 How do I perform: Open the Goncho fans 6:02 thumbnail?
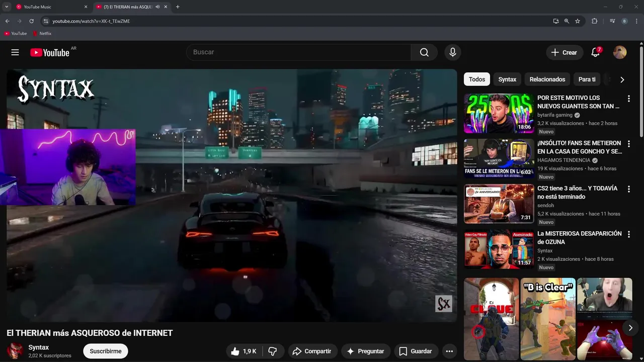click(x=499, y=159)
